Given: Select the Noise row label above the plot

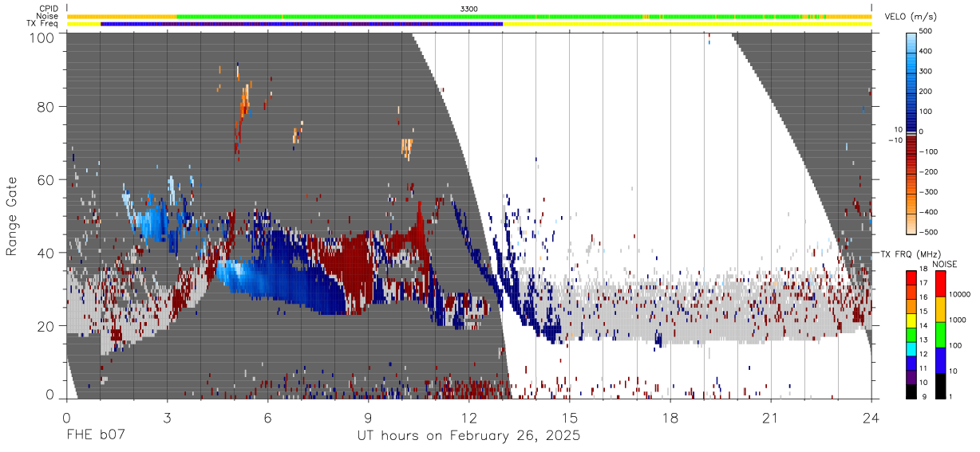Looking at the screenshot, I should (46, 16).
